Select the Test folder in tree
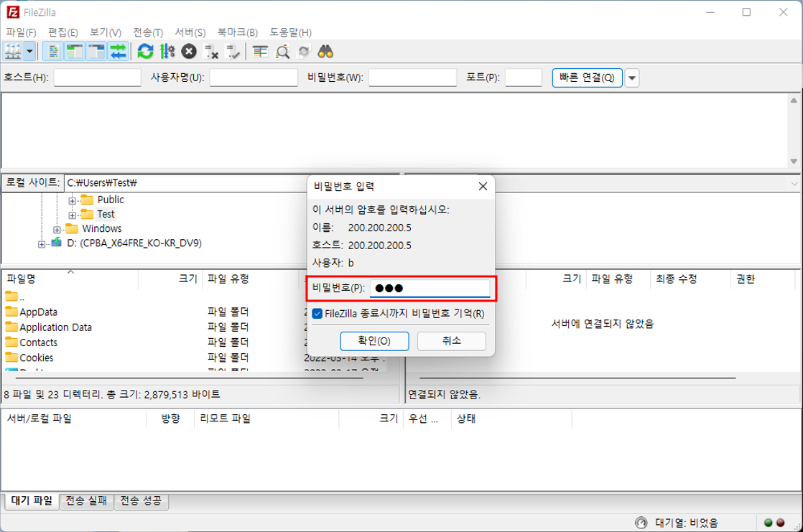Screen dimensions: 803x532 106,214
